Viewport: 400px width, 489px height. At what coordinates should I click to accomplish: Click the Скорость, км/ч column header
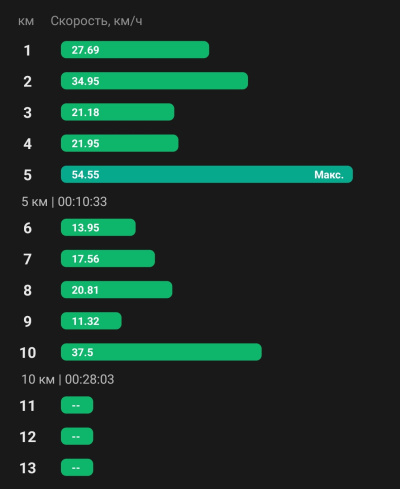pos(96,21)
